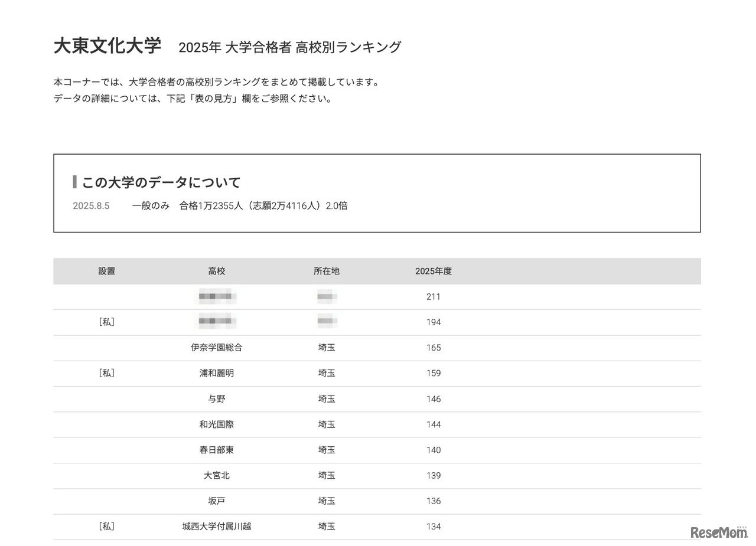756x546 pixels.
Task: Click the 2025年度 column header
Action: tap(433, 271)
